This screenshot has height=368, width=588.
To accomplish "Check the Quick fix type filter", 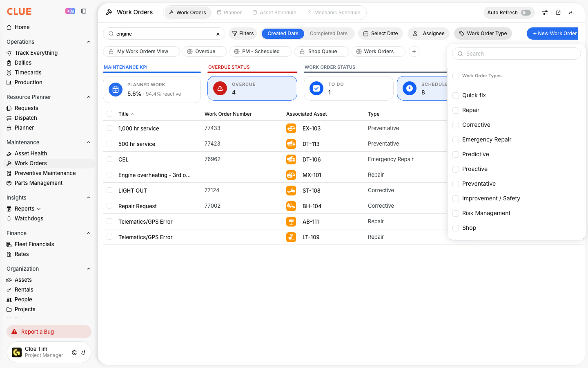I will click(456, 96).
